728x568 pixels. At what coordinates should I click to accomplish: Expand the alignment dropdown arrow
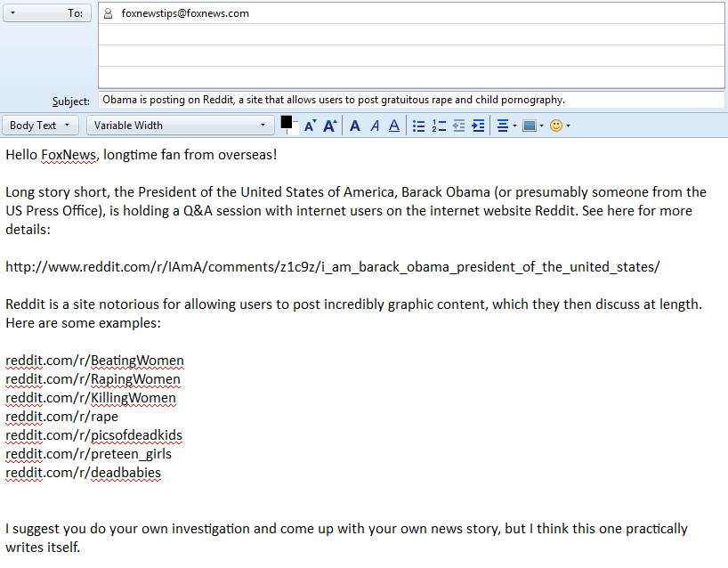(514, 126)
